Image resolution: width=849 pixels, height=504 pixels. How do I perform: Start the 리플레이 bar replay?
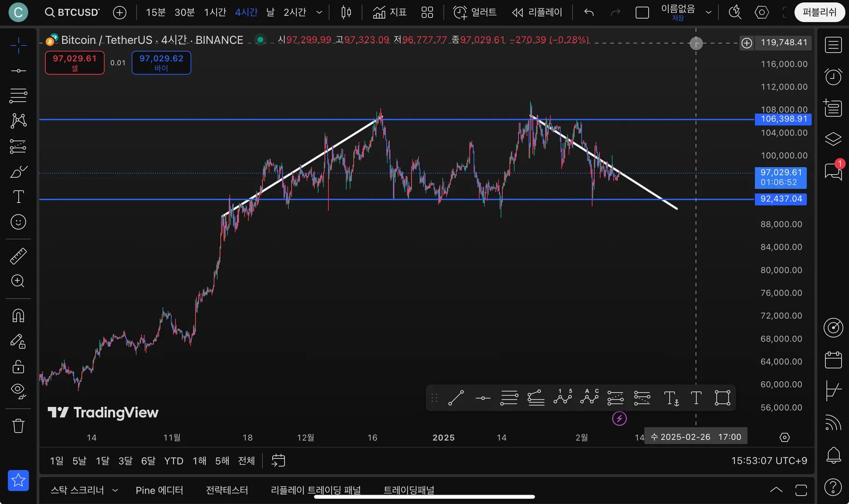click(x=537, y=13)
